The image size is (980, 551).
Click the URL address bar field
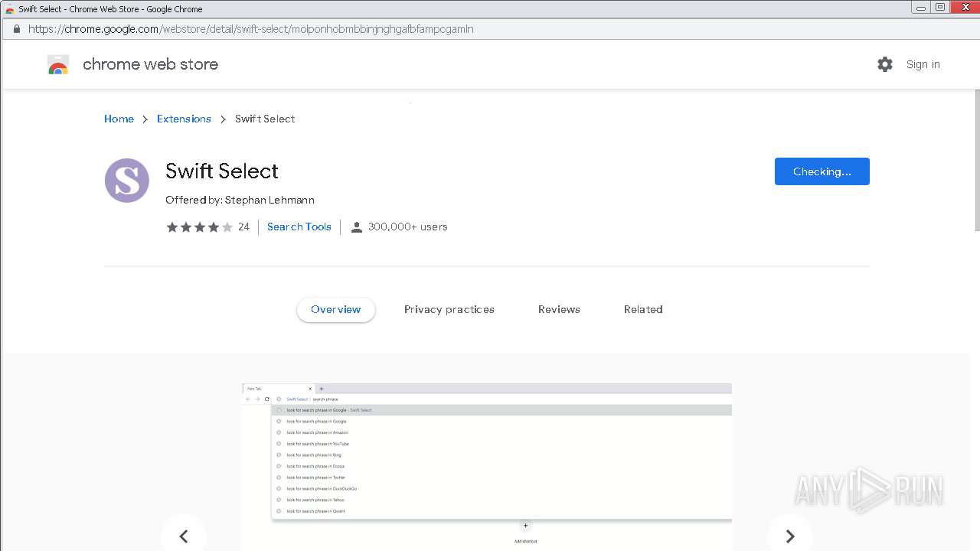490,29
